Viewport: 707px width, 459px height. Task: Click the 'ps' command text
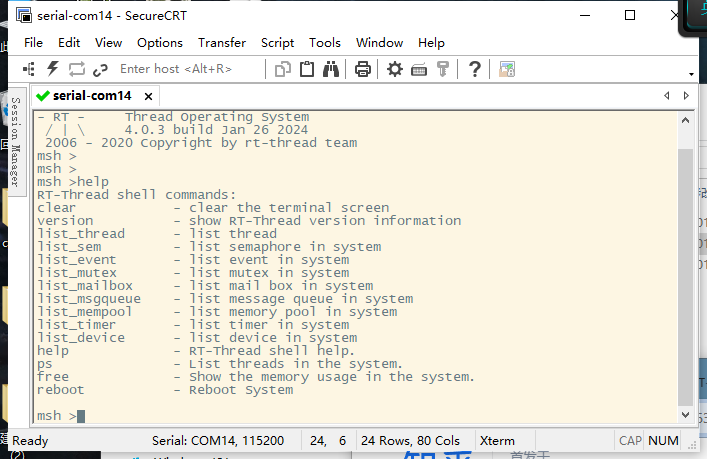click(x=45, y=364)
